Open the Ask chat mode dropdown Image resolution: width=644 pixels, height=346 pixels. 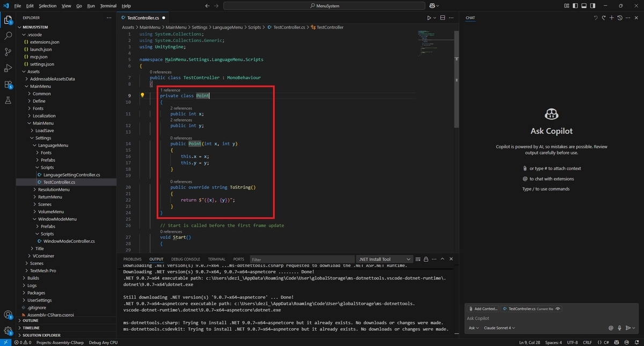point(473,328)
